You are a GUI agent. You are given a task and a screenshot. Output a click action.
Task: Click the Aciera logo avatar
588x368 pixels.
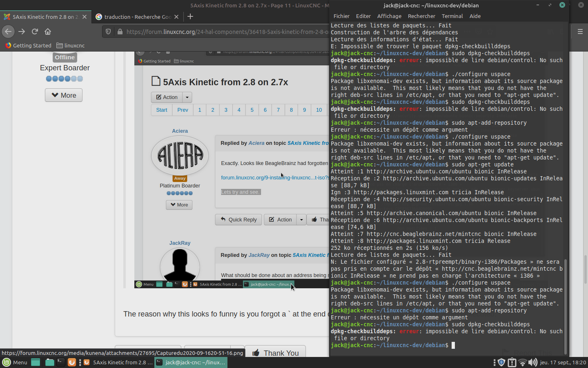(x=180, y=156)
